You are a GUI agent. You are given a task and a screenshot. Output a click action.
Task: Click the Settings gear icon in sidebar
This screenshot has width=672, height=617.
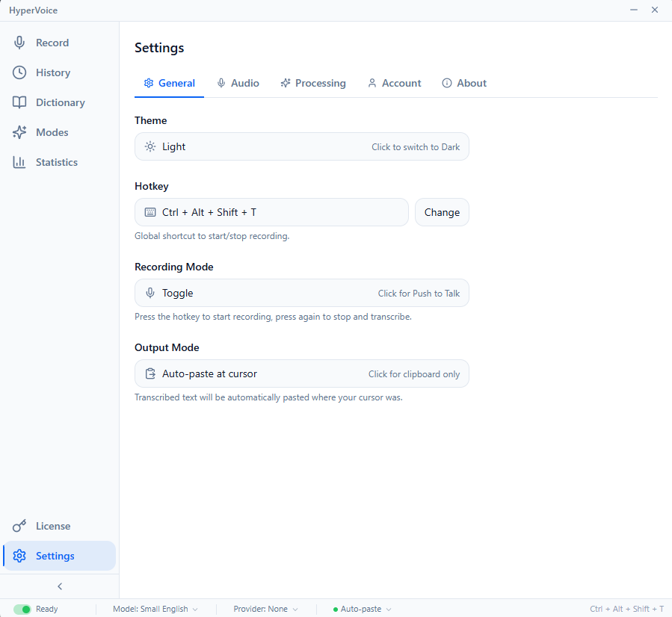[19, 556]
